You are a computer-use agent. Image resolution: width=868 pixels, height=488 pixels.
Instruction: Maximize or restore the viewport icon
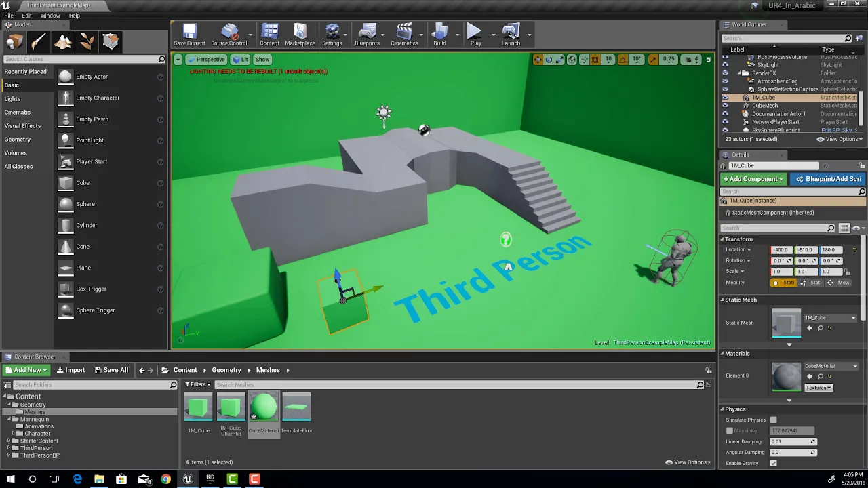coord(709,60)
